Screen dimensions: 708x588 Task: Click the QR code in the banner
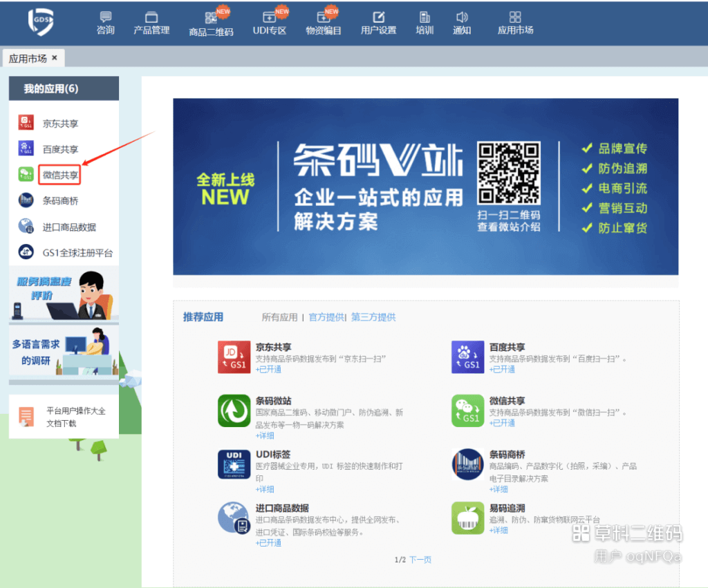(508, 173)
